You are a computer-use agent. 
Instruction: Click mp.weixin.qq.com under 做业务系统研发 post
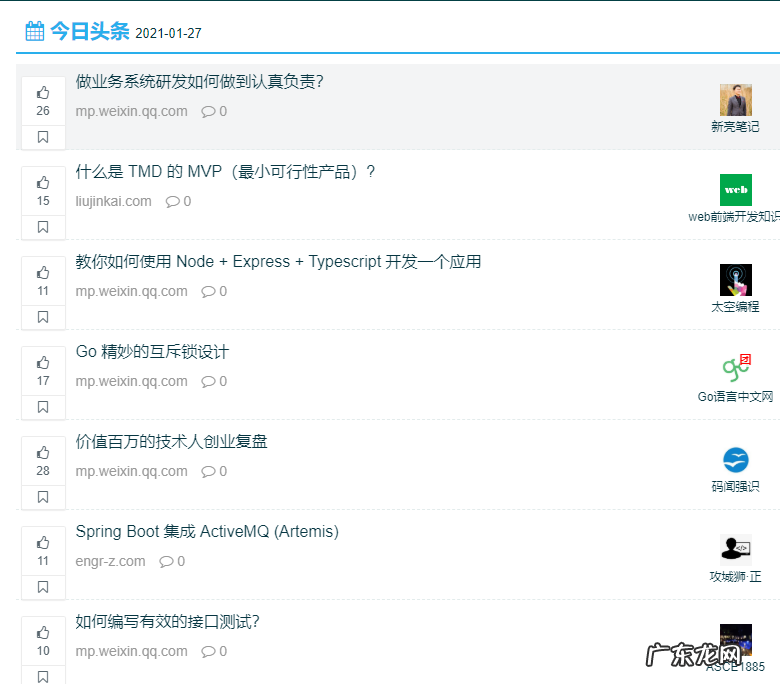(131, 111)
